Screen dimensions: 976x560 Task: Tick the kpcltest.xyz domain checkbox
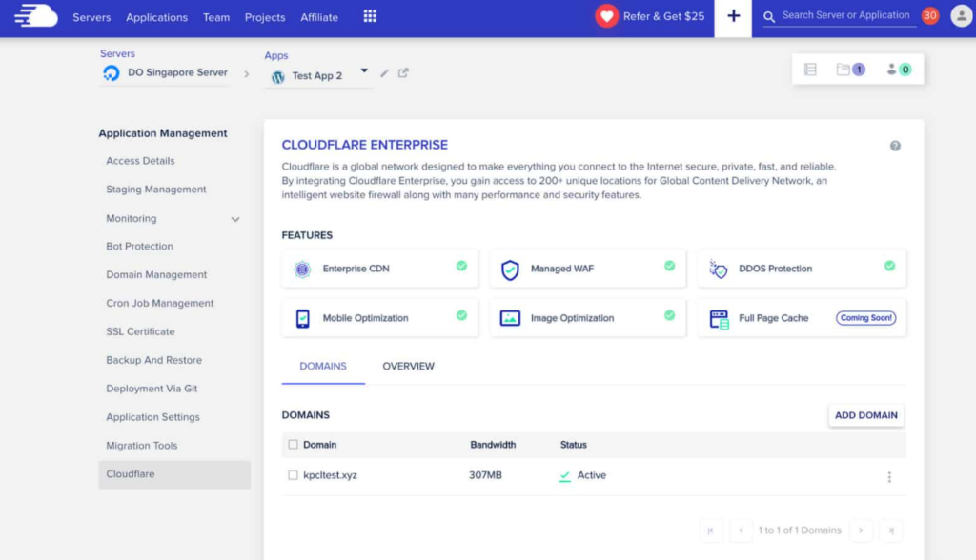tap(293, 474)
